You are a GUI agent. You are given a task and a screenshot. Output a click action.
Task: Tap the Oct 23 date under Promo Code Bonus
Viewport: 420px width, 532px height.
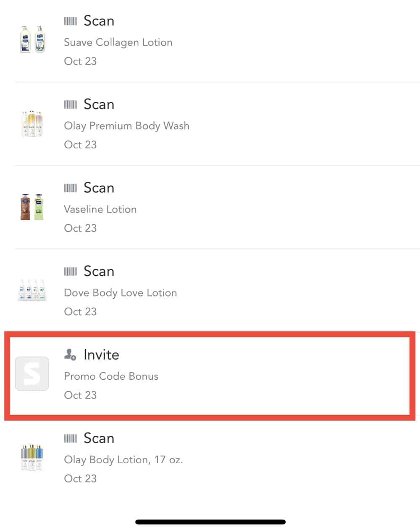click(x=80, y=395)
